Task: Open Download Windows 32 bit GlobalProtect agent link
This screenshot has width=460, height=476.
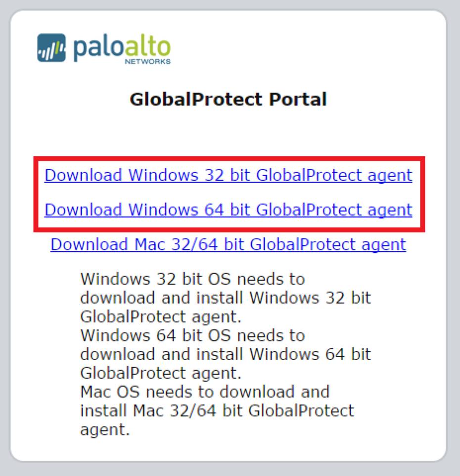Action: (229, 176)
